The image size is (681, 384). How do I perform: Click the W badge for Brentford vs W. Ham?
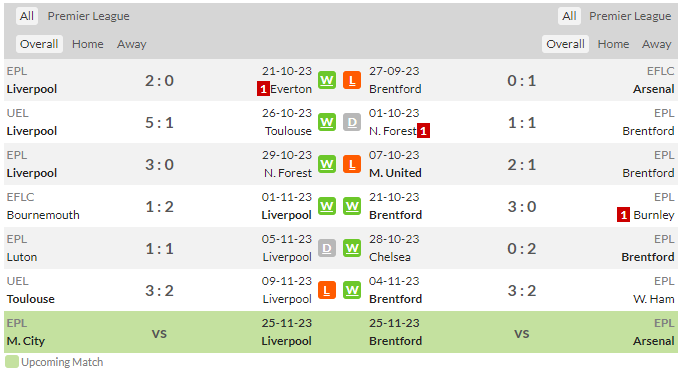[352, 291]
